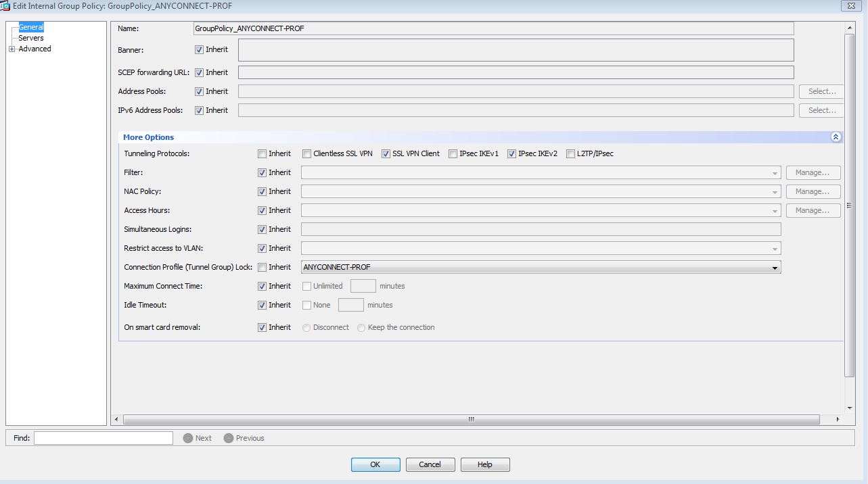Click Manage button for NAC Policy
This screenshot has height=484, width=868.
click(813, 191)
